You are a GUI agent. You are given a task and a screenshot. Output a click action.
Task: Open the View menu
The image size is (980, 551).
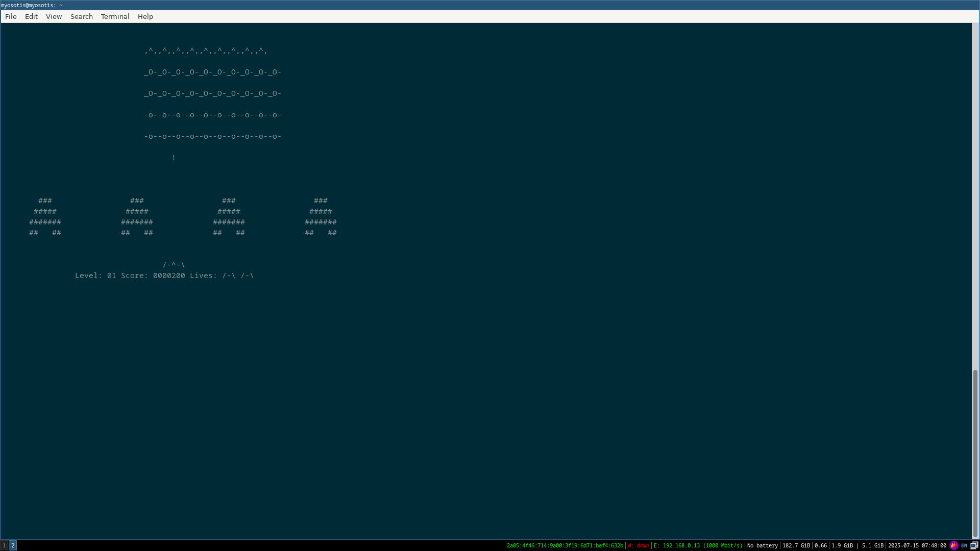(54, 16)
